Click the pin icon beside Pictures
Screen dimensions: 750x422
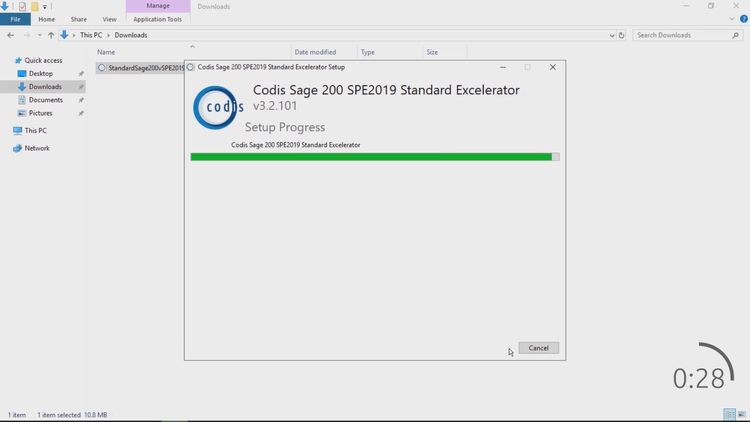[81, 113]
